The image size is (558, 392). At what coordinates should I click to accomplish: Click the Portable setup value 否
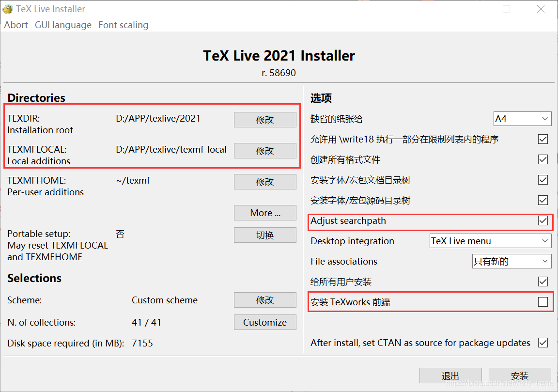(120, 234)
